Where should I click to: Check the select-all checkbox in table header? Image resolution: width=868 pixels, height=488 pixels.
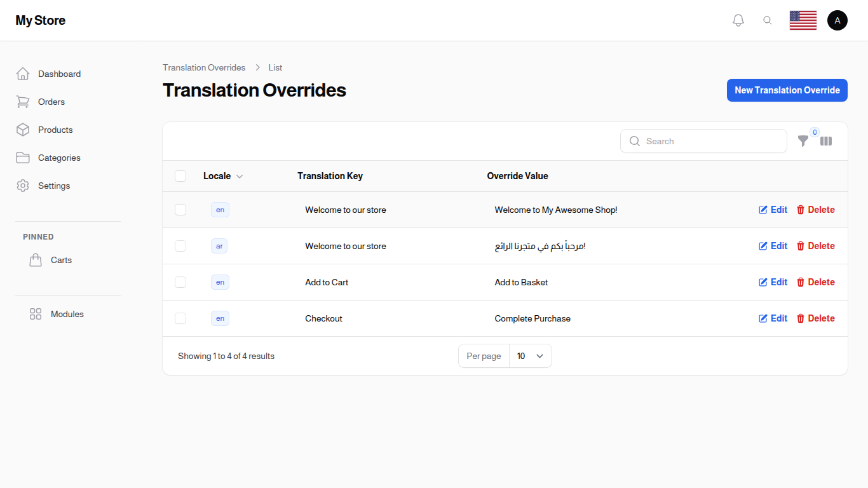pos(180,176)
